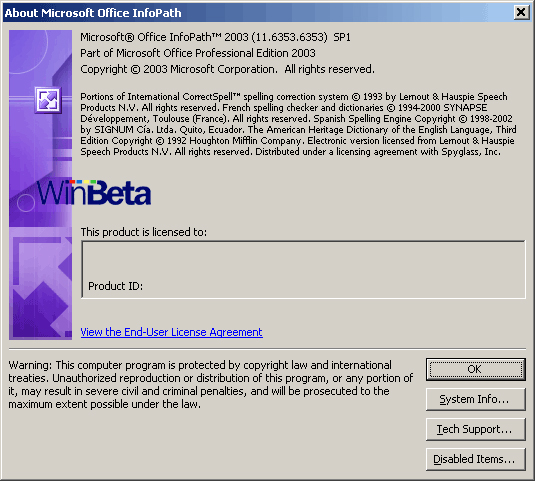The image size is (535, 481).
Task: Click the InfoPath logo icon
Action: [x=48, y=100]
